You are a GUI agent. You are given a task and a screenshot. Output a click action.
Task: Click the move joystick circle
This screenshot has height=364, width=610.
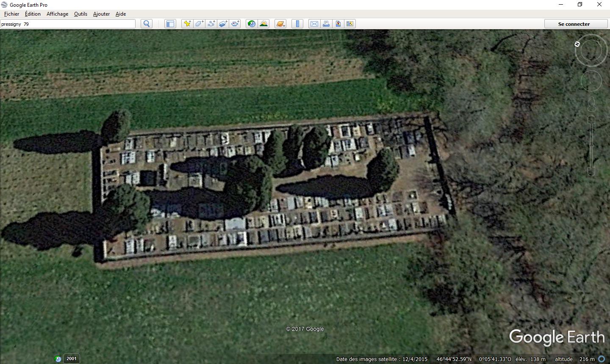point(591,81)
